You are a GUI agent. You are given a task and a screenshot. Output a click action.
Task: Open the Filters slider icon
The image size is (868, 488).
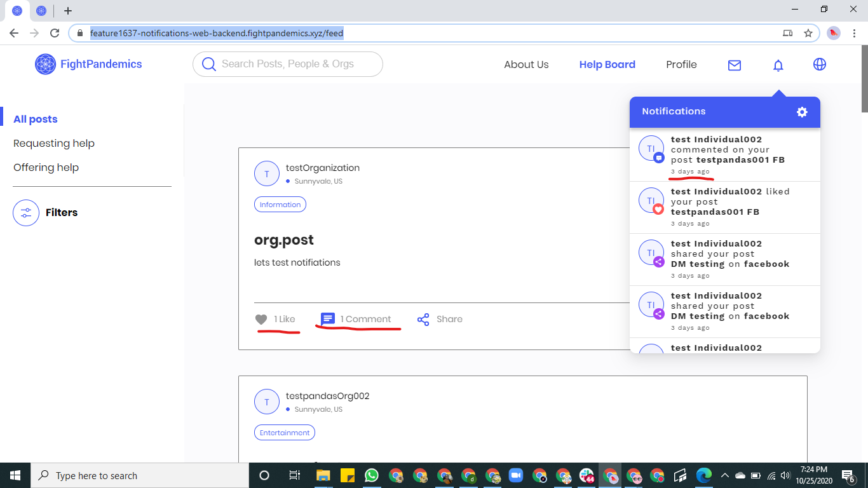[26, 213]
